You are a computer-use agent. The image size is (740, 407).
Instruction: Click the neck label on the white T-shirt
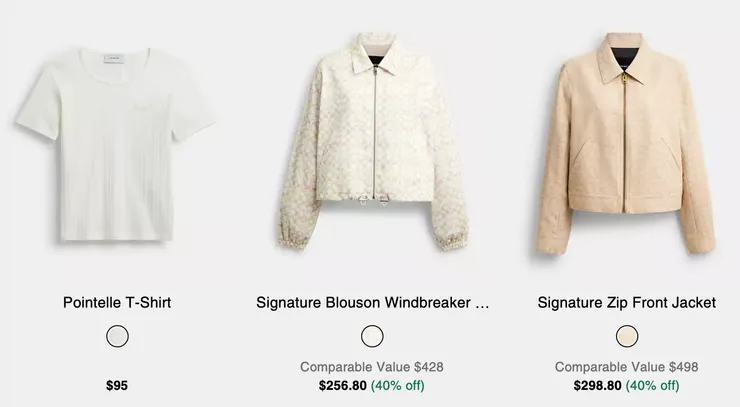pyautogui.click(x=116, y=61)
